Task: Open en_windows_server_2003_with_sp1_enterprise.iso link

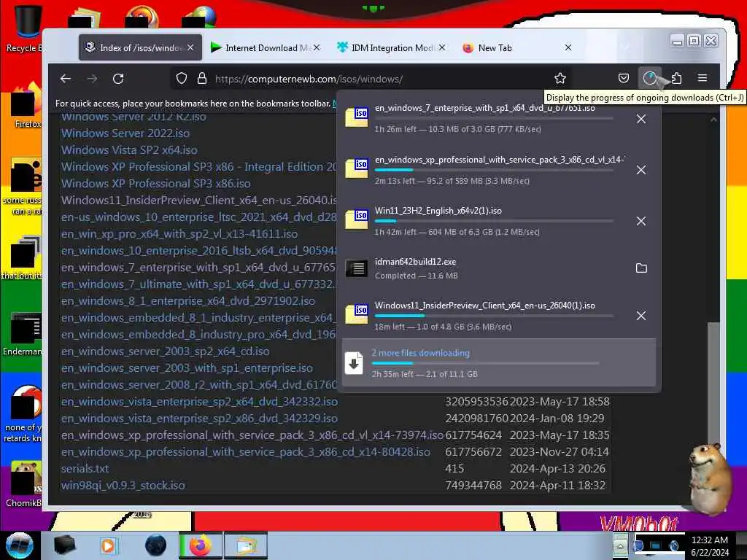Action: (187, 368)
